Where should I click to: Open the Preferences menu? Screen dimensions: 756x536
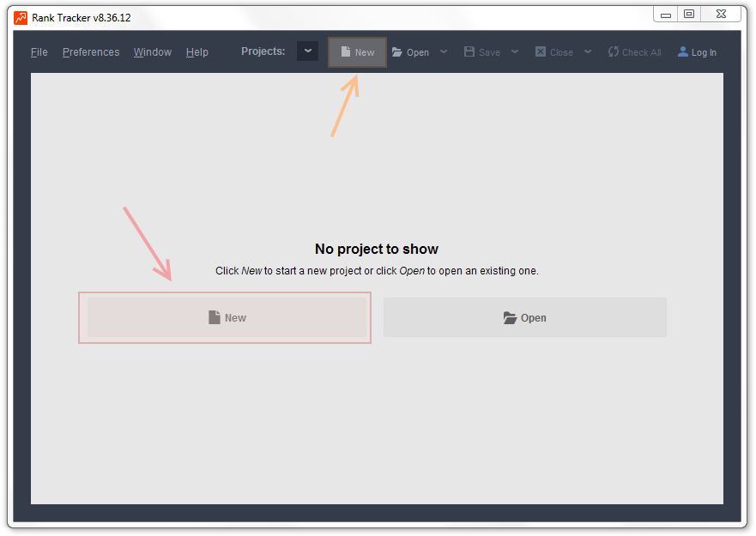91,52
